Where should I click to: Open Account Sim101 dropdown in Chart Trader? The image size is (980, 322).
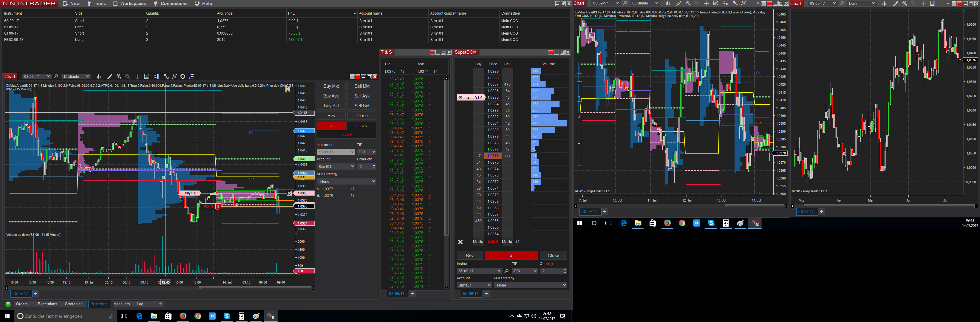pyautogui.click(x=336, y=166)
